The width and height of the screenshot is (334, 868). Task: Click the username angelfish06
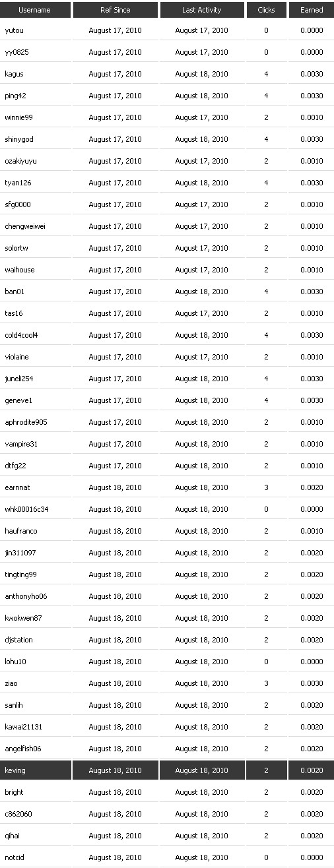tap(23, 749)
